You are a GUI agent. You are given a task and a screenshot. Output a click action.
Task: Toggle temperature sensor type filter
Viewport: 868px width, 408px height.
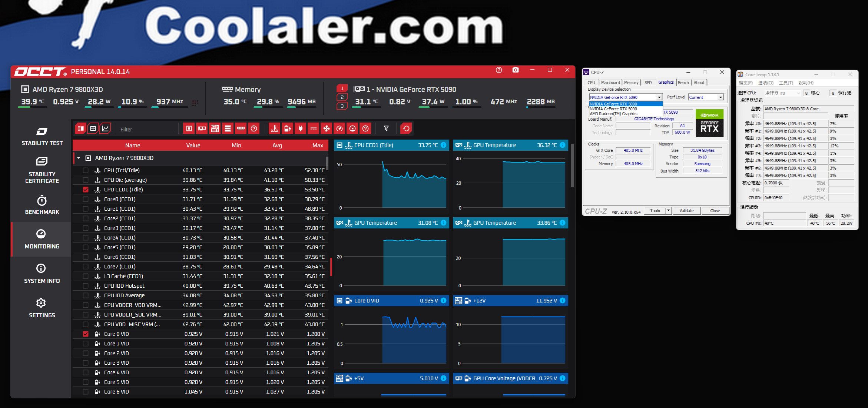275,128
